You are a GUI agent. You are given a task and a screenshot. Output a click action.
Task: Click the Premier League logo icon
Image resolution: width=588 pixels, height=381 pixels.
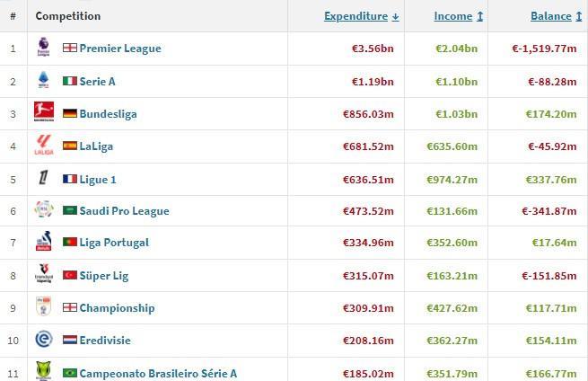[x=43, y=49]
